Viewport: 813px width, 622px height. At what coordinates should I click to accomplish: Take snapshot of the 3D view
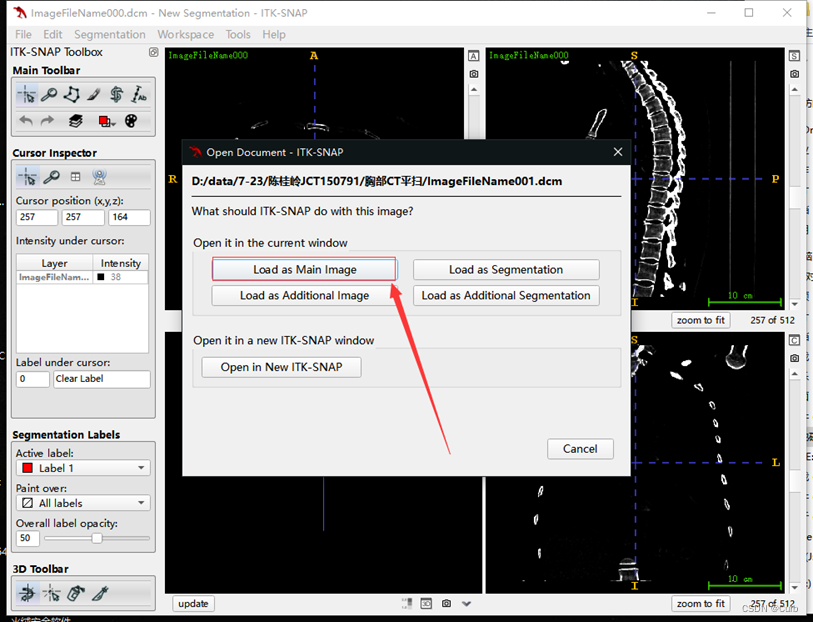(x=446, y=603)
